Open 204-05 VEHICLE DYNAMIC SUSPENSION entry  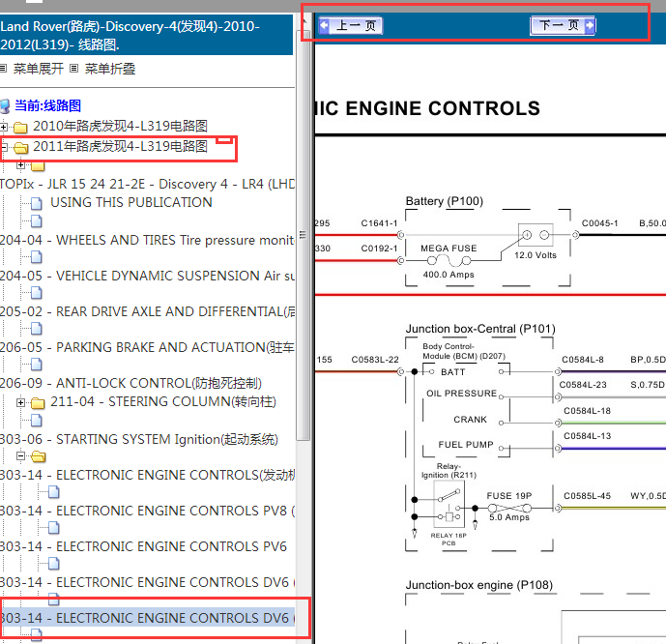click(x=147, y=276)
